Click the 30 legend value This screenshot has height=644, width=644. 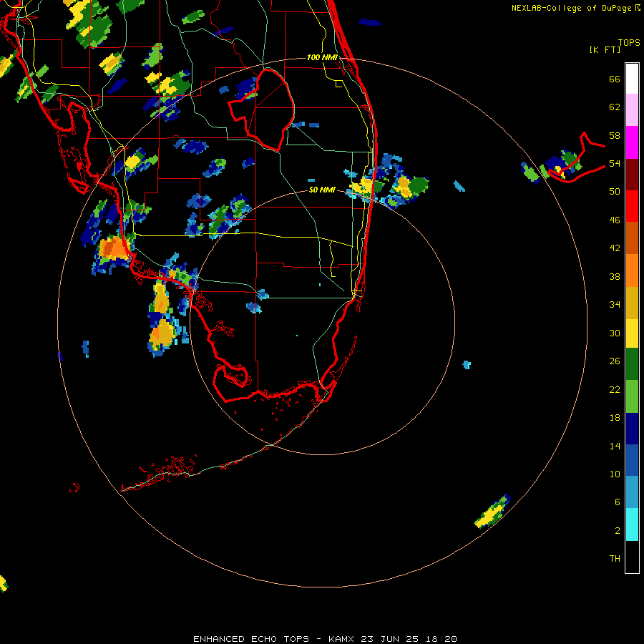615,333
